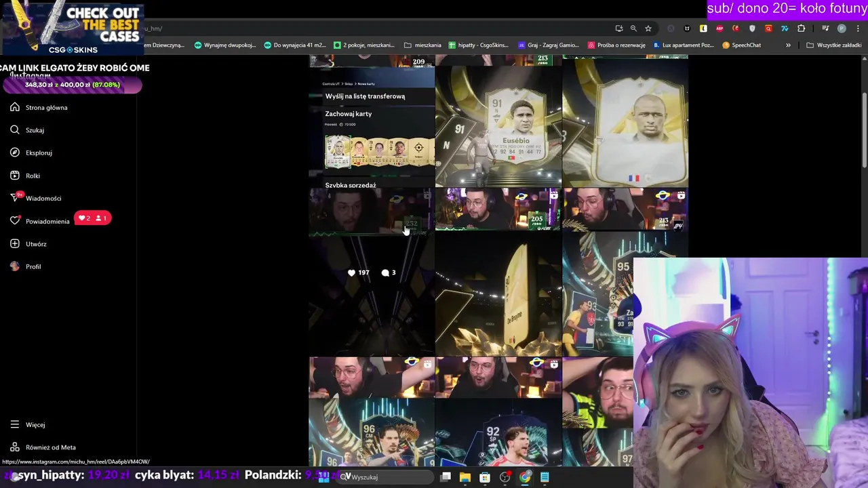868x488 pixels.
Task: Switch to OBS Studio on taskbar
Action: [505, 477]
